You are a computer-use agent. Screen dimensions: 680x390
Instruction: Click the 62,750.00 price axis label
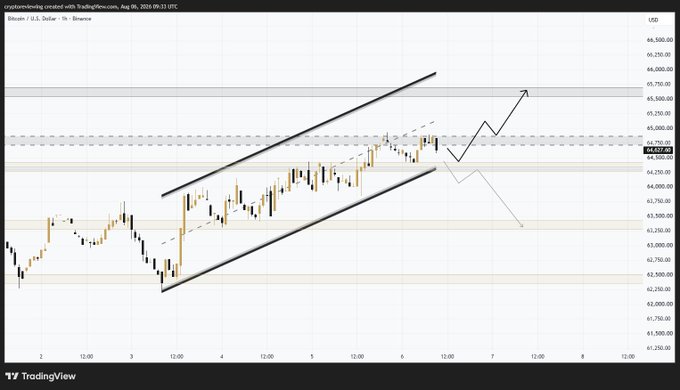(660, 260)
